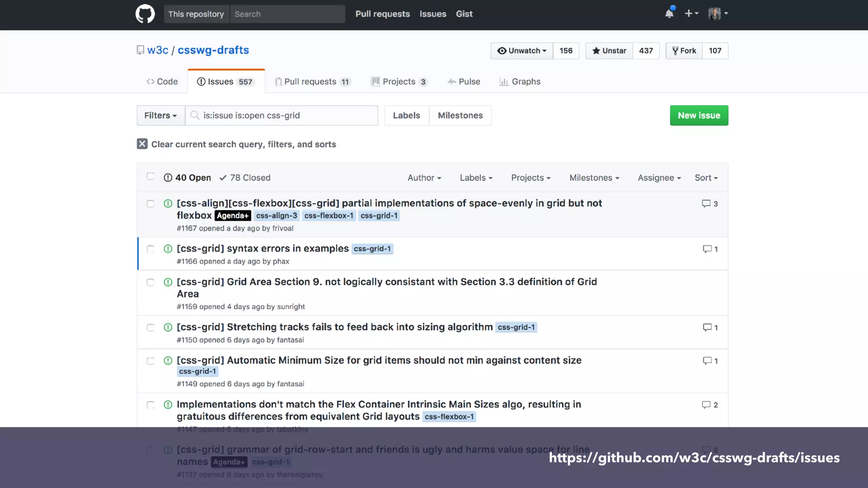
Task: Expand the Filters dropdown
Action: point(161,116)
